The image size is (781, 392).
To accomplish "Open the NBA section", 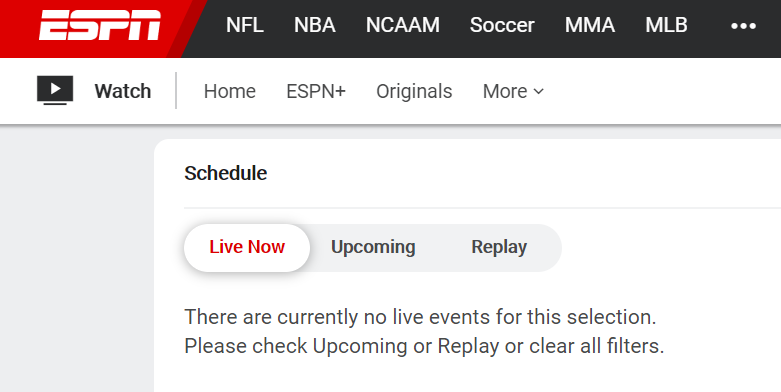I will coord(314,25).
